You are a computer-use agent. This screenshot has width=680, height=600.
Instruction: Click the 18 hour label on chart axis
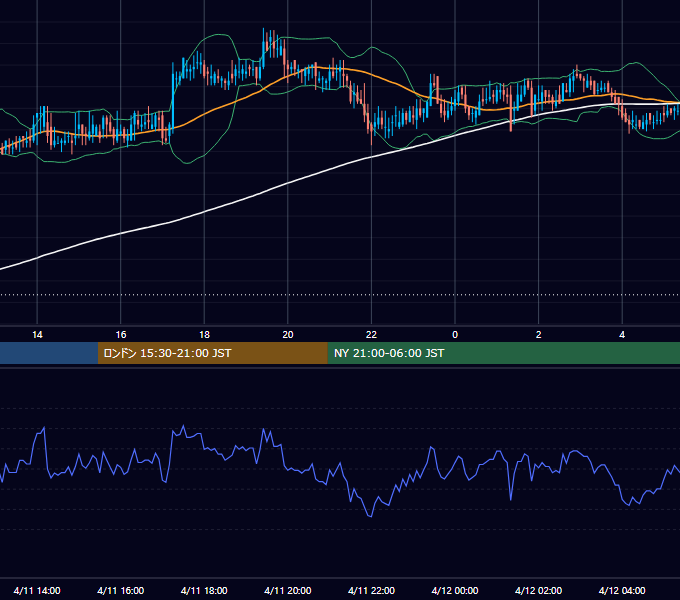pyautogui.click(x=204, y=335)
